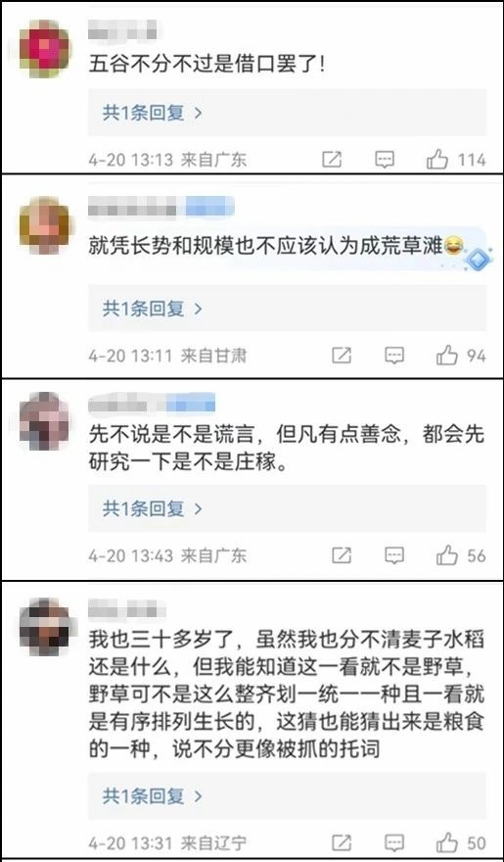Share the 4-20 13:11 comment from 甘肃
Screen dimensions: 504x862
342,357
